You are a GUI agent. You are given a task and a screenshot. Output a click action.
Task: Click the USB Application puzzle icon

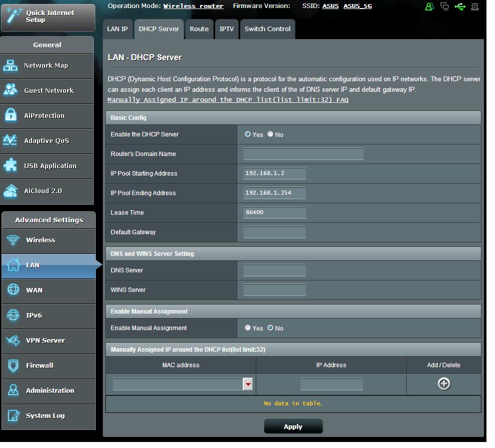click(11, 166)
